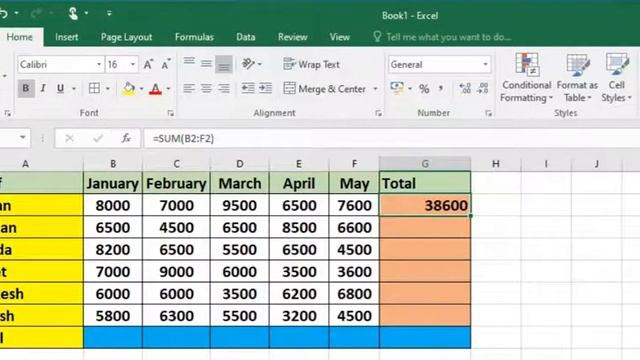The width and height of the screenshot is (640, 360).
Task: Open Cell Styles gallery
Action: 616,78
